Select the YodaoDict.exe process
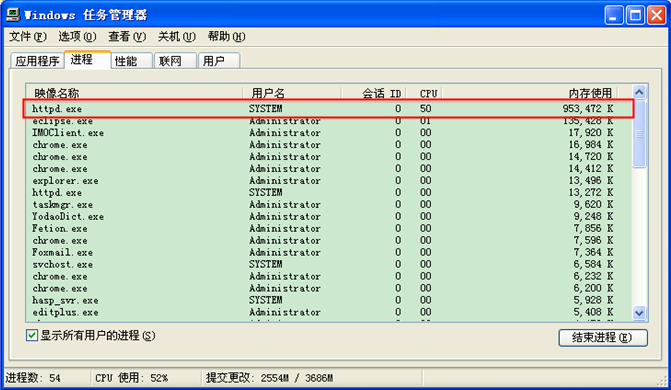Screen dimensions: 671x390 (328, 217)
